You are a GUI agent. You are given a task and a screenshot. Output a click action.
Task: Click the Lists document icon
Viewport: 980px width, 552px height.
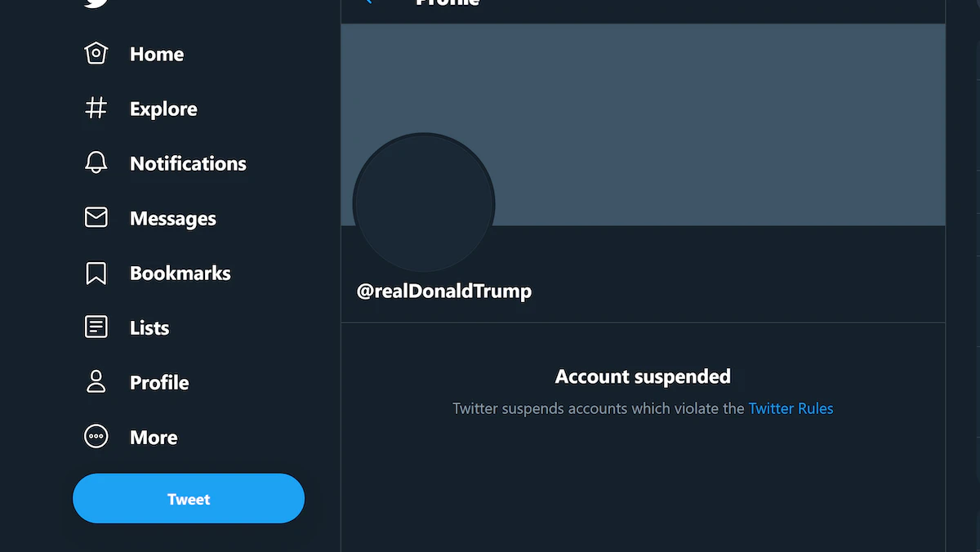(x=96, y=327)
